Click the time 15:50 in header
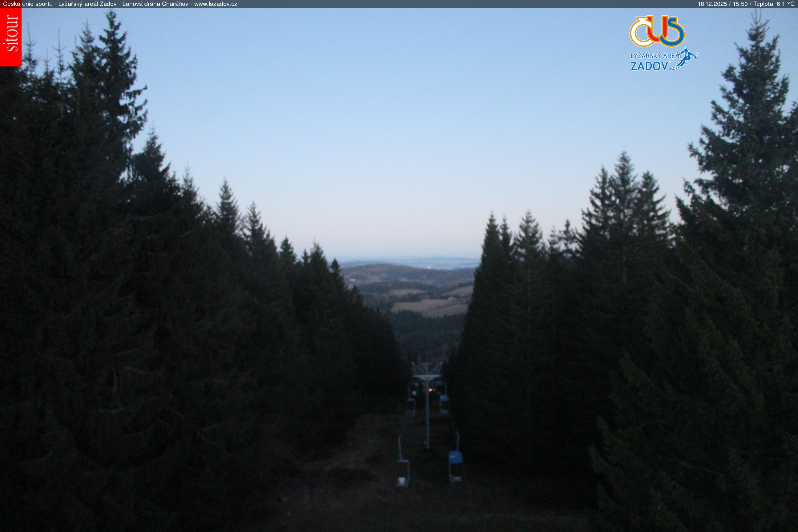 coord(740,4)
